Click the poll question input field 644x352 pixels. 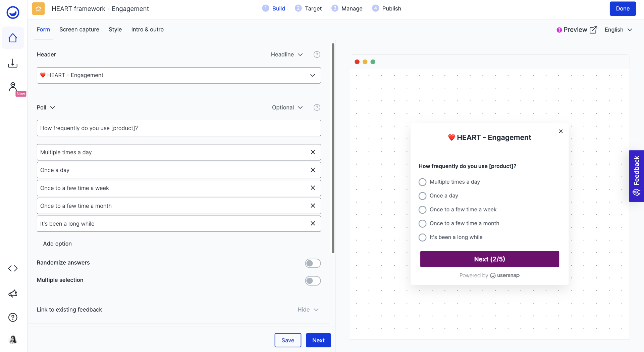tap(179, 128)
